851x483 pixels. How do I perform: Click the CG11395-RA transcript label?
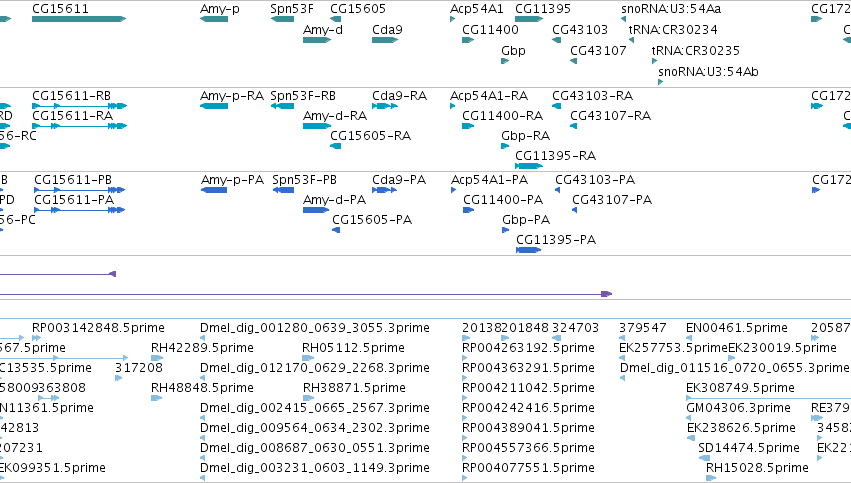click(x=555, y=156)
